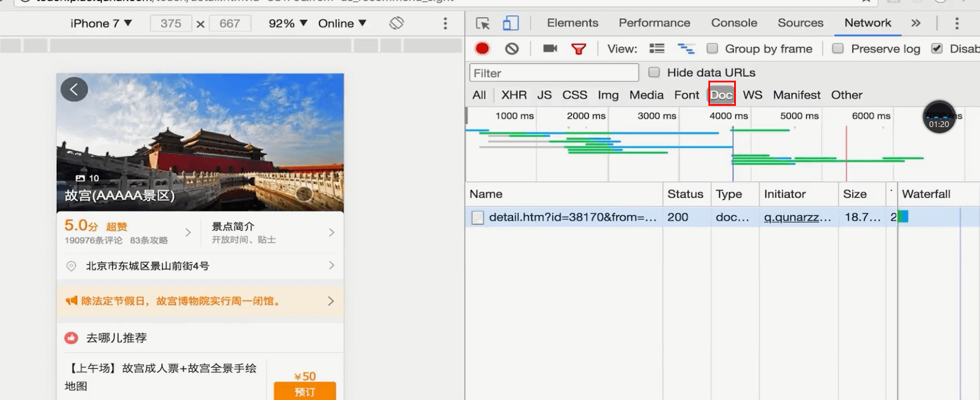Viewport: 980px width, 400px height.
Task: Filter requests by Media
Action: pyautogui.click(x=647, y=95)
